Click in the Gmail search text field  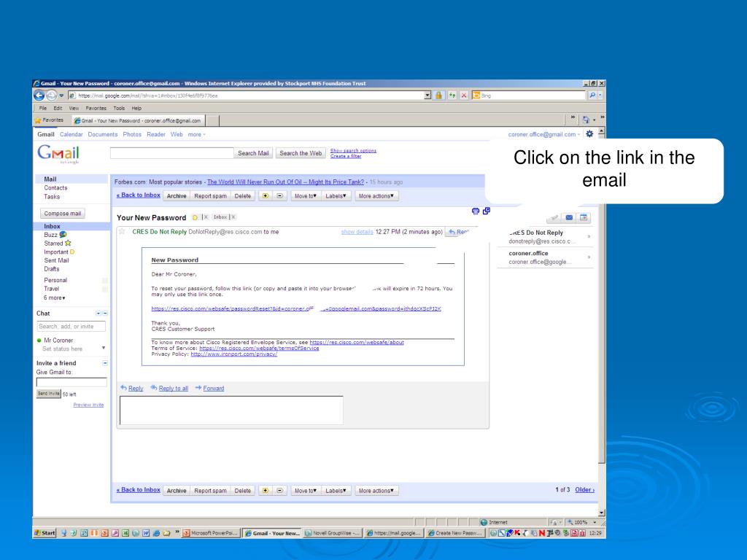point(171,153)
